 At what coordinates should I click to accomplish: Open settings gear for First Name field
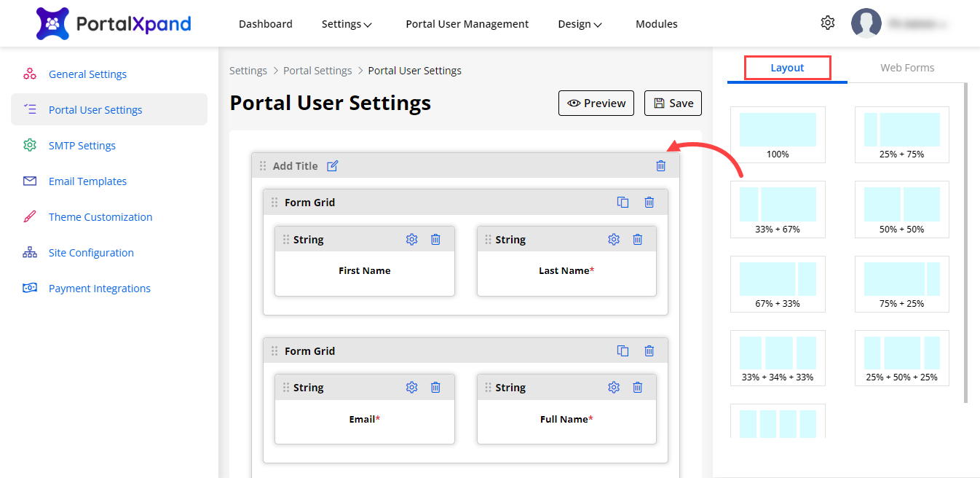point(411,240)
